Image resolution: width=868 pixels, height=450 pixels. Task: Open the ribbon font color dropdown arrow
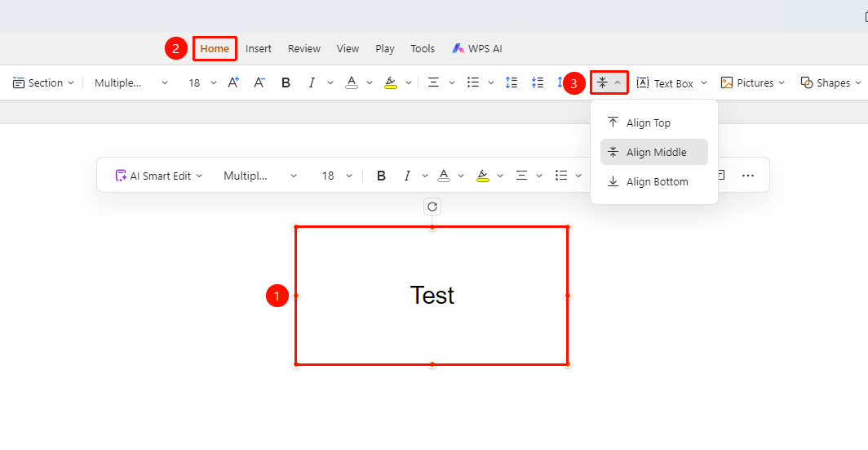click(x=370, y=82)
